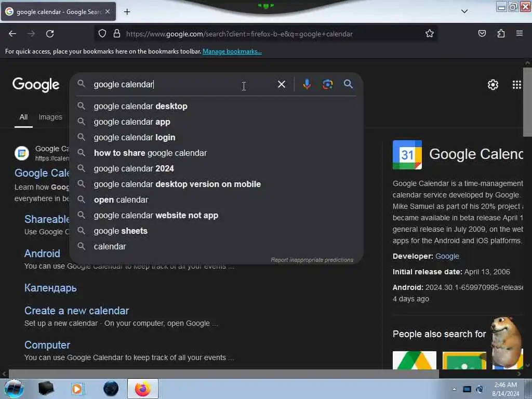Open Google apps grid launcher

(516, 85)
